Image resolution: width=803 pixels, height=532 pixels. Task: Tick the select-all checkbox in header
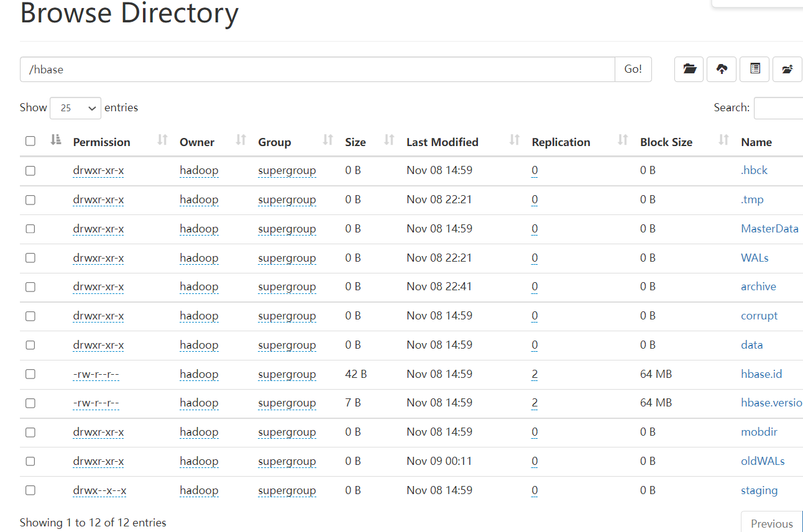pos(30,141)
